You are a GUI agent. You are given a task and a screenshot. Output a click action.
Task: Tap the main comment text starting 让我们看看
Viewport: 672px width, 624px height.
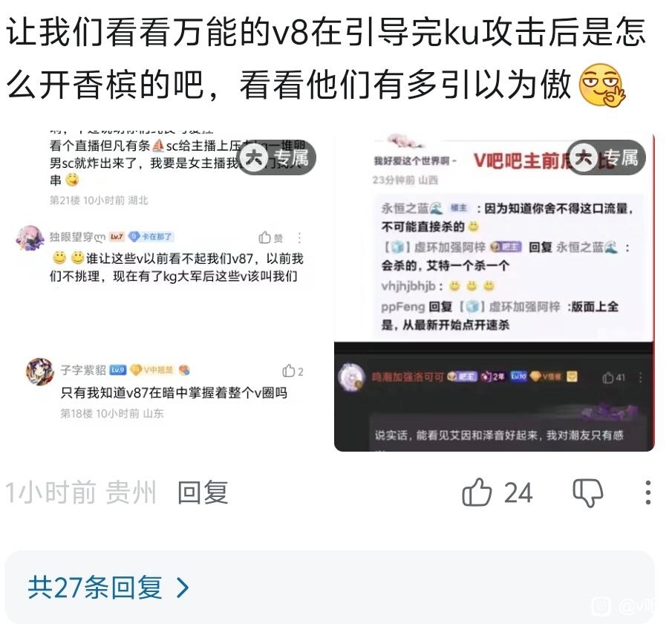pyautogui.click(x=326, y=58)
